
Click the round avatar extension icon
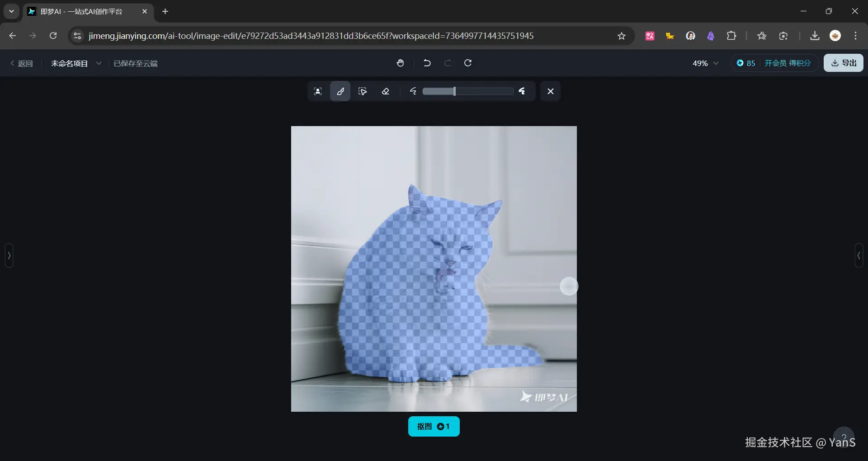click(690, 36)
